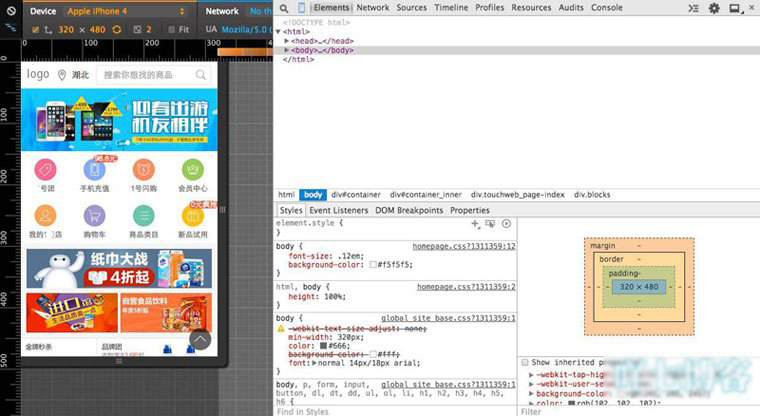
Task: Click the reset emulation circle-slash icon
Action: point(13,11)
